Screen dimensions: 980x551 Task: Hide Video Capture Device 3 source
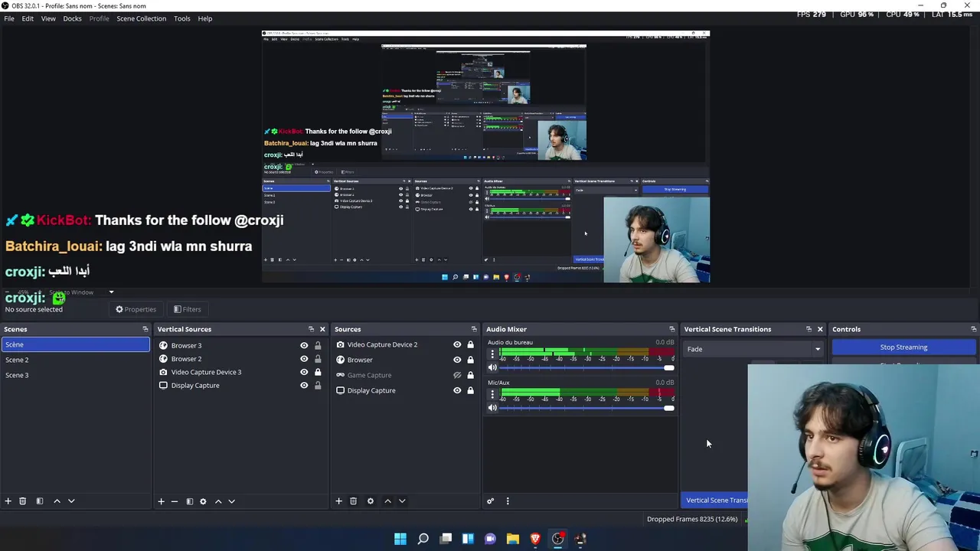click(x=304, y=372)
